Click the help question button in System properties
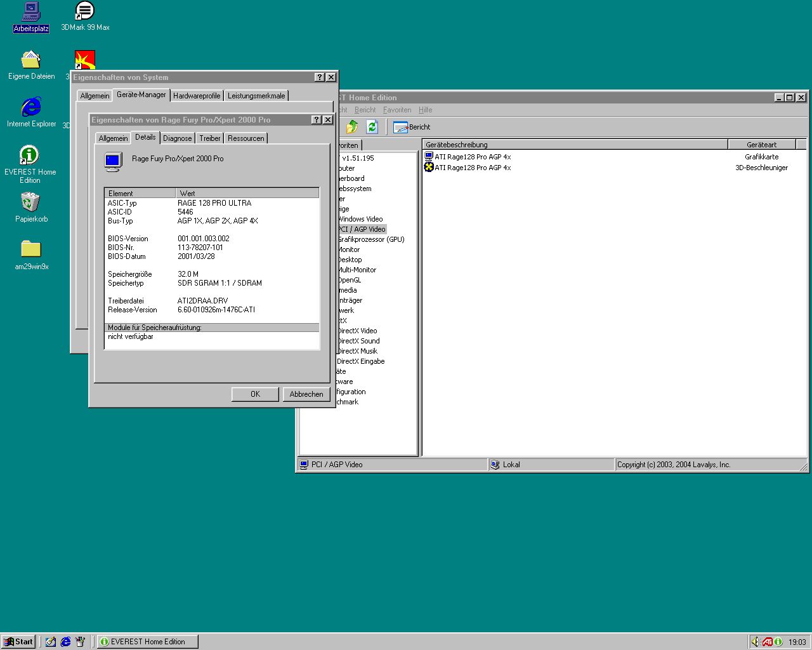 tap(320, 77)
